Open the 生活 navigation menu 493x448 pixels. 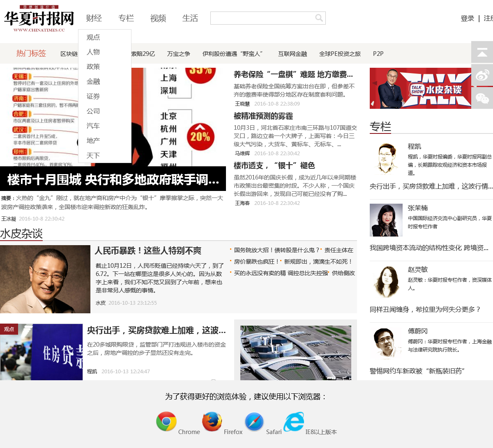click(190, 18)
